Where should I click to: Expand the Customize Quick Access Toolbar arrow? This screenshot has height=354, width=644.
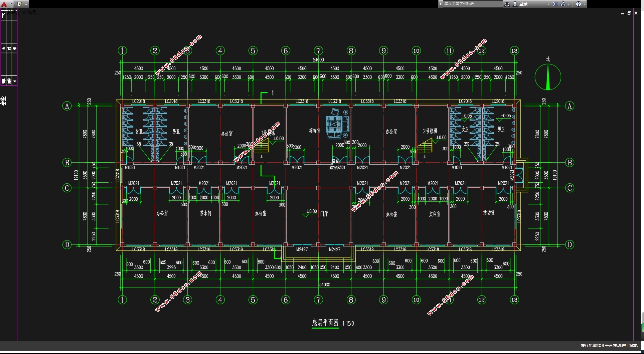point(26,4)
